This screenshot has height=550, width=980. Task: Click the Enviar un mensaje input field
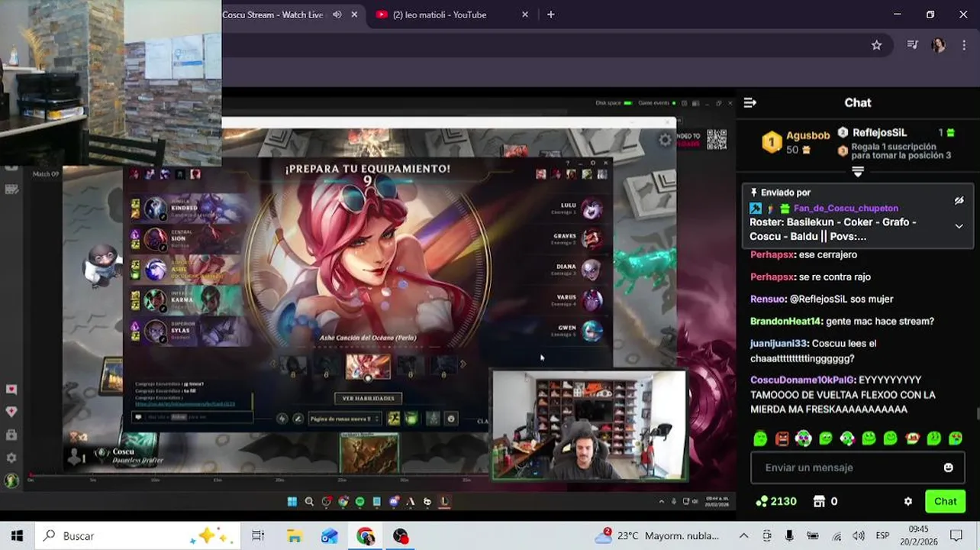(858, 467)
